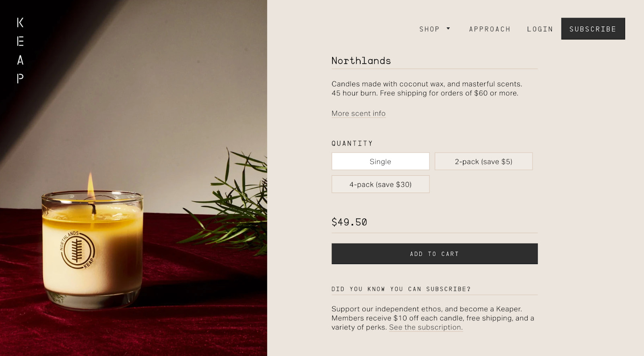This screenshot has width=644, height=356.
Task: Follow the See the subscription link
Action: pos(425,327)
